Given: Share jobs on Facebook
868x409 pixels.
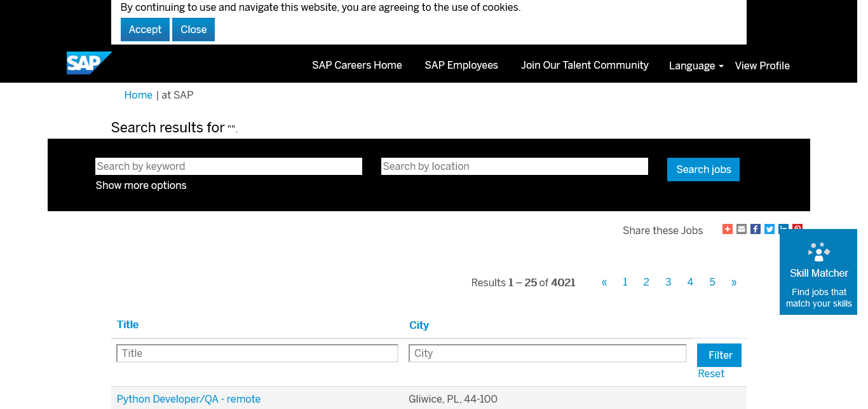Looking at the screenshot, I should tap(756, 229).
